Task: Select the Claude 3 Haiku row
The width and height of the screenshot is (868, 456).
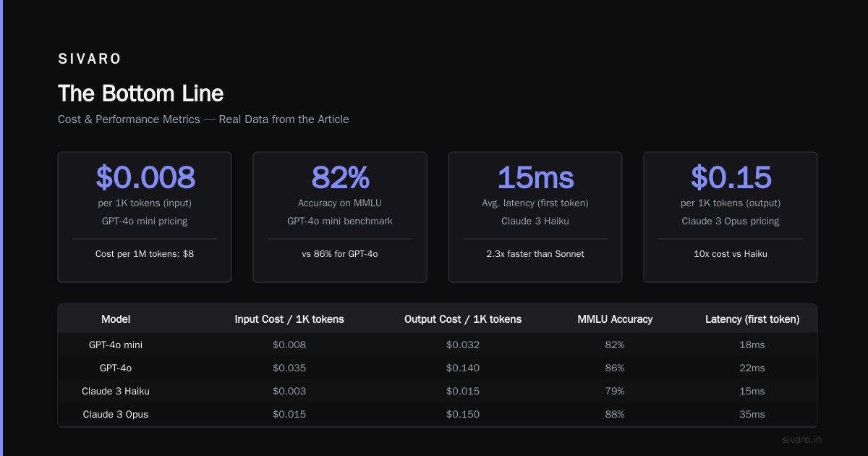Action: pos(438,391)
